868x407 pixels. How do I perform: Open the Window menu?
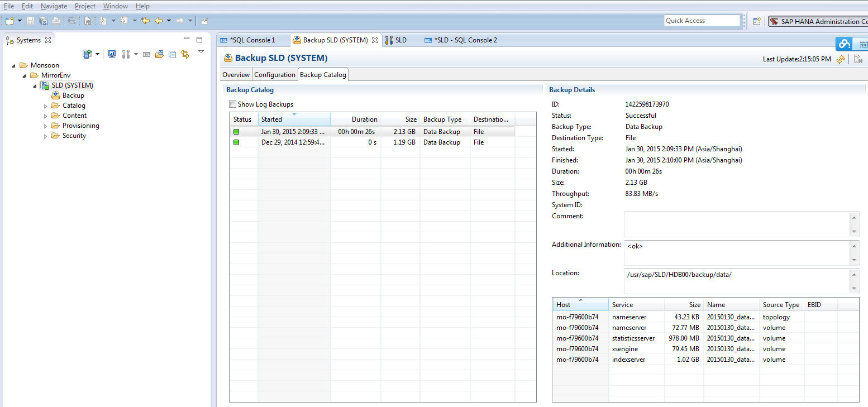click(x=115, y=6)
